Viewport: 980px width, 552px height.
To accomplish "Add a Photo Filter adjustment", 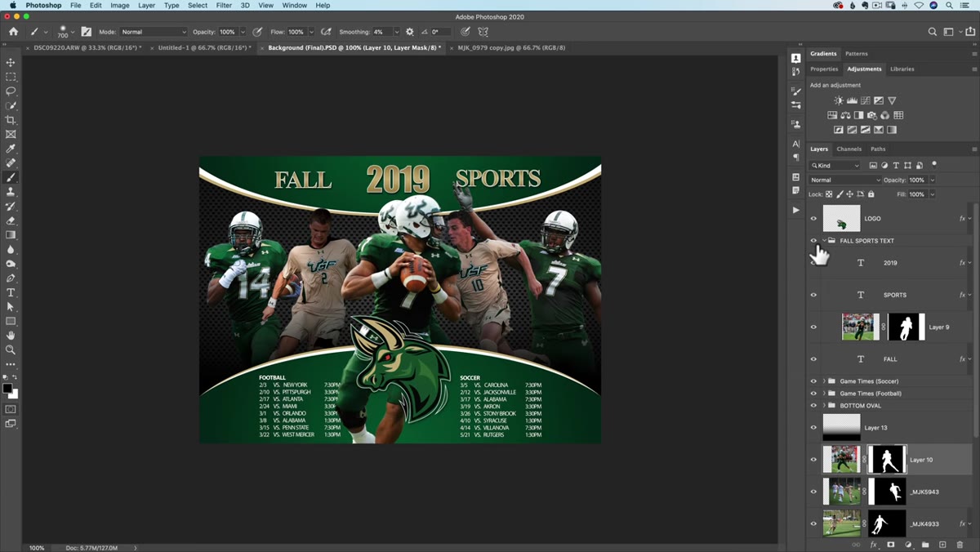I will (871, 115).
